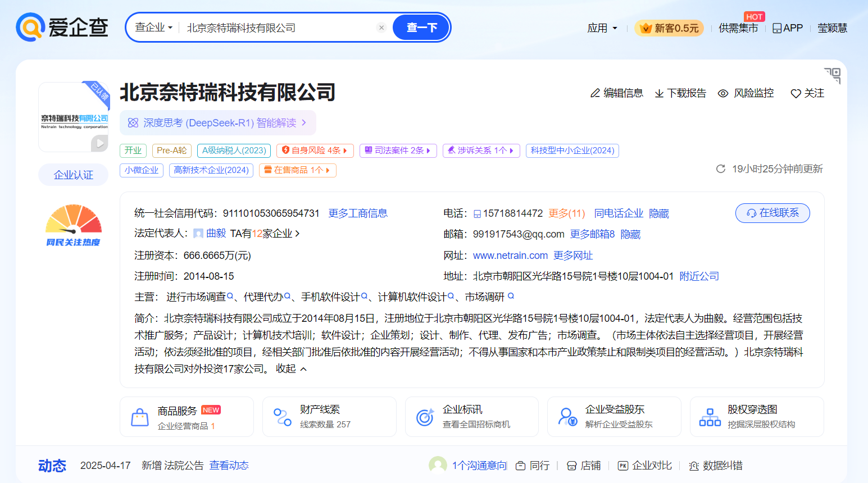Click 隐藏 next to phone number
Image resolution: width=868 pixels, height=483 pixels.
pyautogui.click(x=659, y=213)
